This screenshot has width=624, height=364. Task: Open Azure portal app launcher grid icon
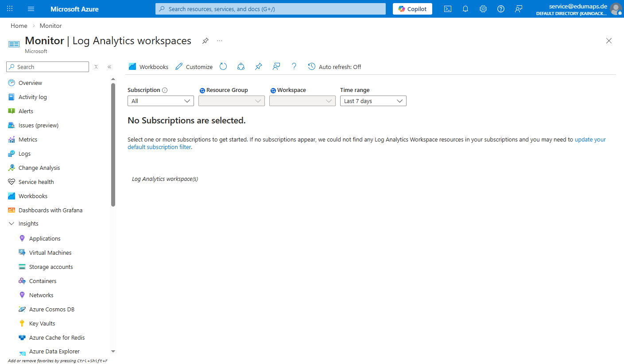click(10, 9)
